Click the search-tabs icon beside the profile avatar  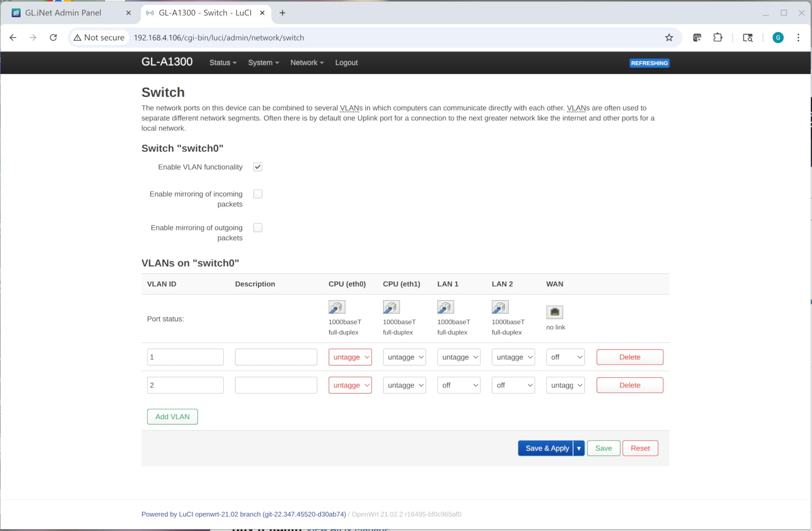[747, 38]
